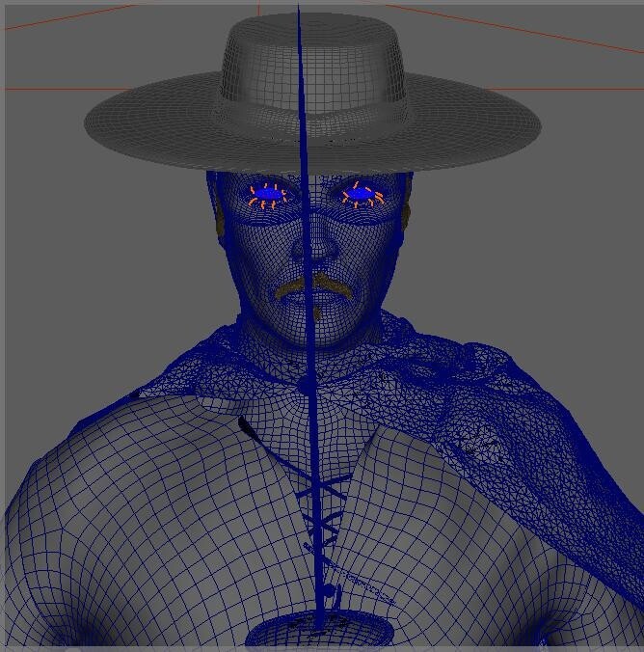This screenshot has height=652, width=644.
Task: Select the round object at bottom center
Action: coord(318,634)
